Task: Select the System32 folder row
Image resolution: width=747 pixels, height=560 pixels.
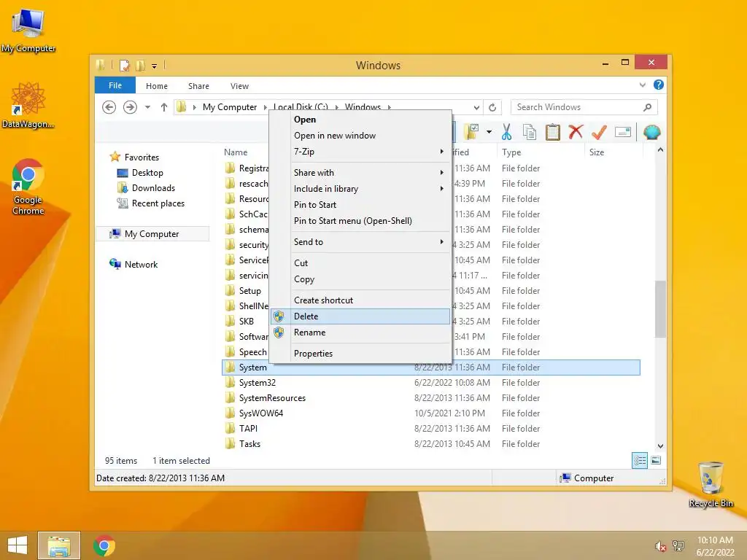Action: (x=430, y=382)
